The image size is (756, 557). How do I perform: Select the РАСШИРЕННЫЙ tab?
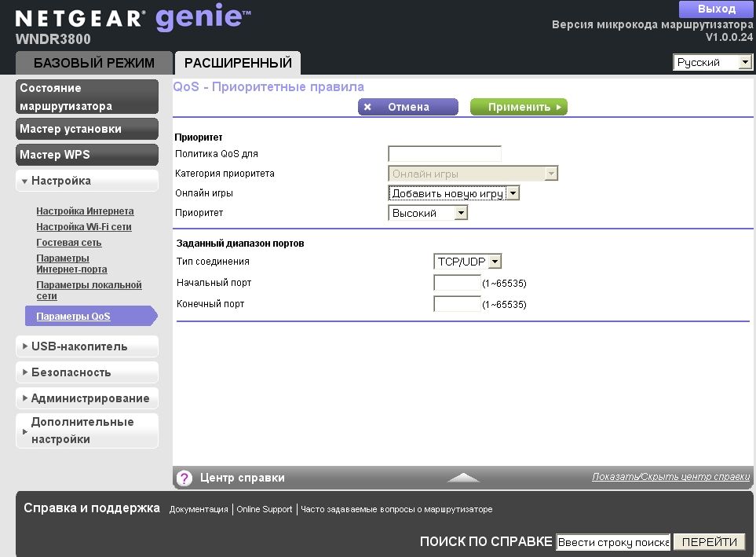pyautogui.click(x=238, y=63)
